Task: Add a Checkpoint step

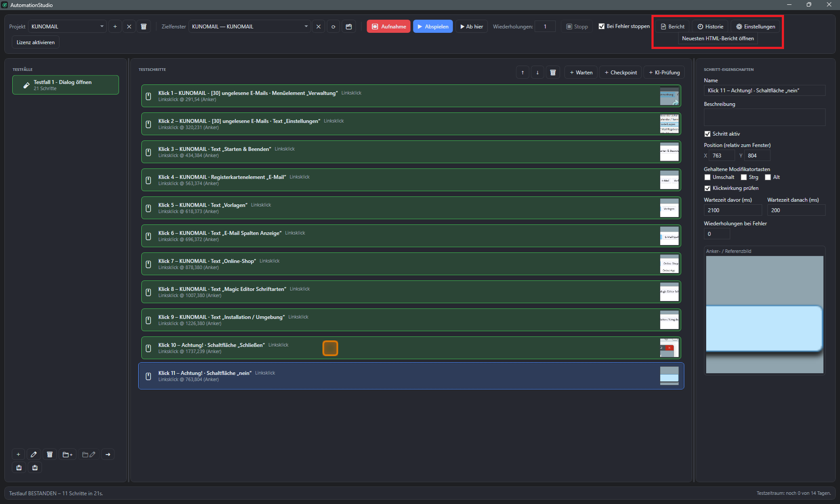Action: [620, 73]
